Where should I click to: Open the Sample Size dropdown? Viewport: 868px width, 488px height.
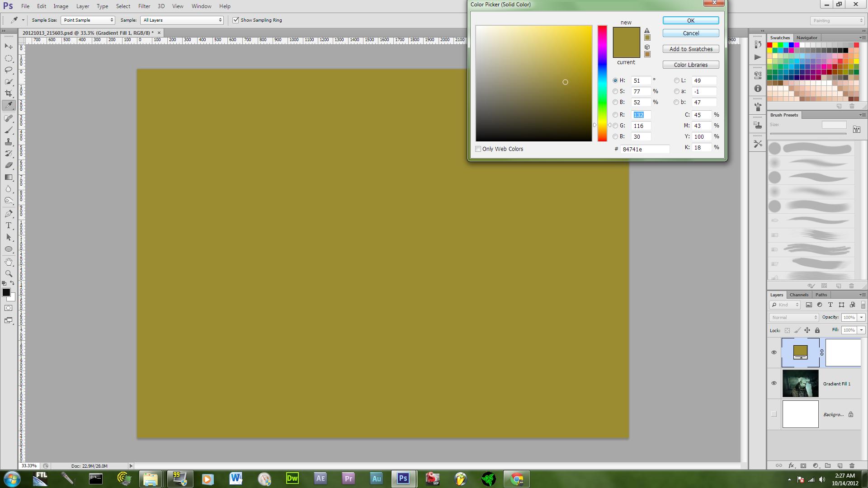88,20
